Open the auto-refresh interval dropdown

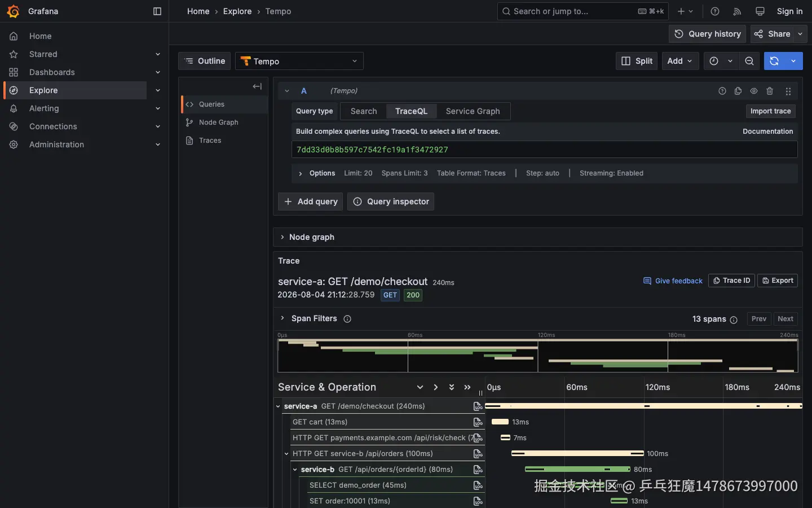793,61
